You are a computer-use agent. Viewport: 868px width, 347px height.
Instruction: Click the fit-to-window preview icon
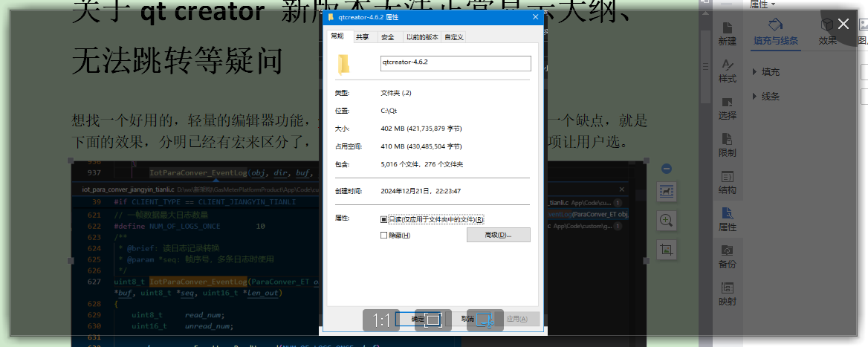(x=433, y=320)
